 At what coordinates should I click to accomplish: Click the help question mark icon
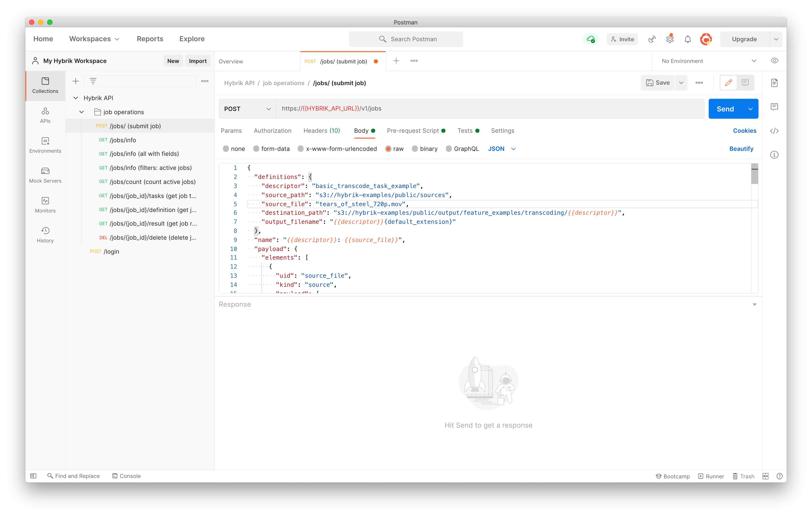[779, 476]
